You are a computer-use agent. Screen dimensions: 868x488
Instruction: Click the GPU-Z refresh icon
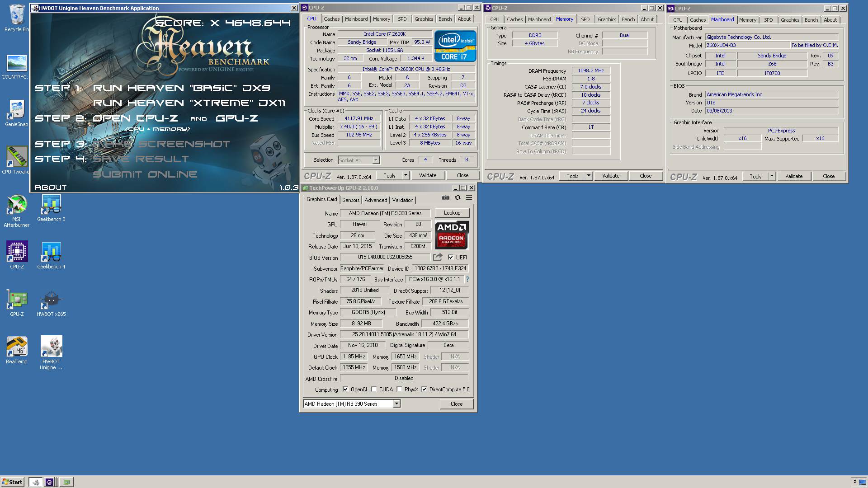[458, 198]
